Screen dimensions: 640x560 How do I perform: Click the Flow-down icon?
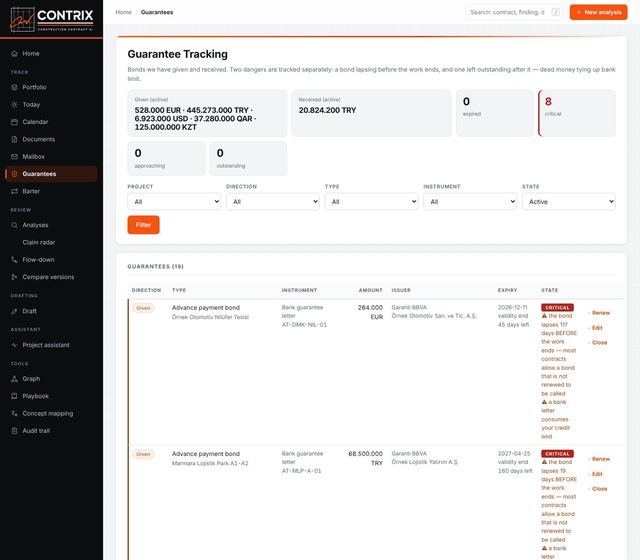[x=14, y=260]
